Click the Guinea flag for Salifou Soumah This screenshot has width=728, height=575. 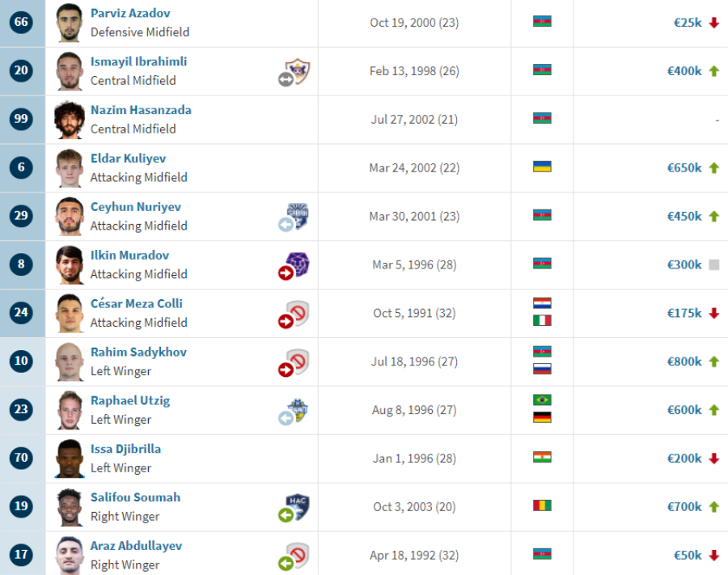coord(542,505)
